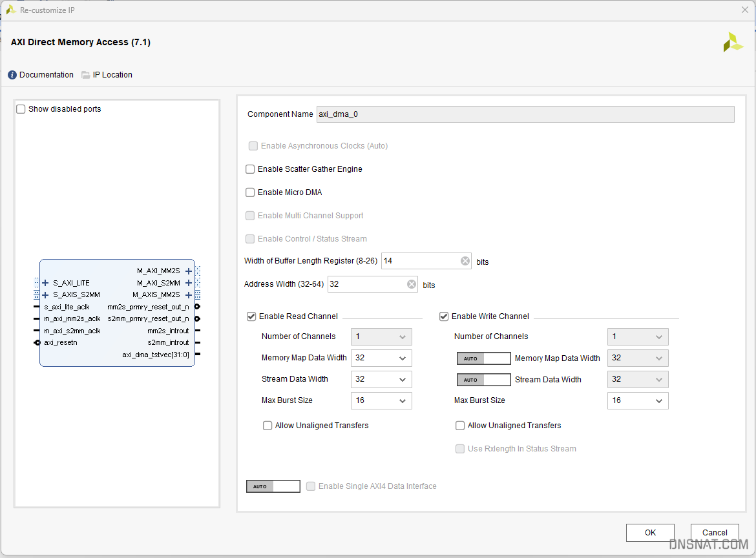Viewport: 756px width, 558px height.
Task: Open Read Channel Stream Data Width dropdown
Action: click(x=381, y=379)
